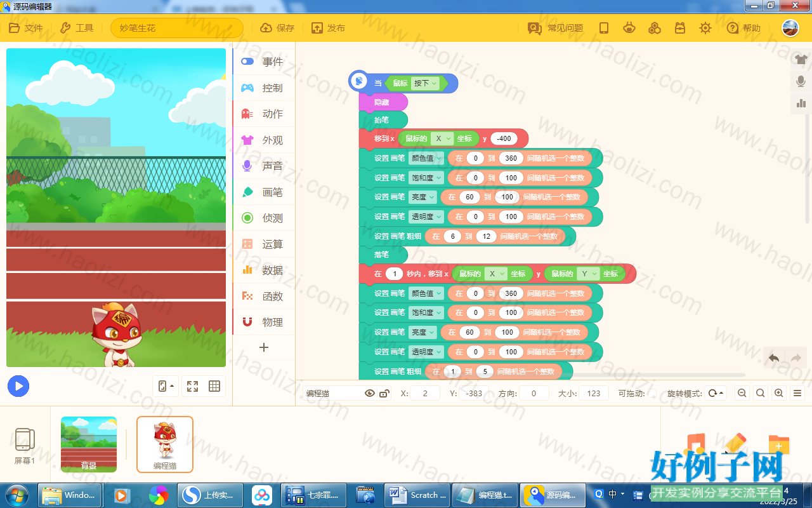Select the 动作 motion block category
This screenshot has width=812, height=508.
[x=264, y=114]
